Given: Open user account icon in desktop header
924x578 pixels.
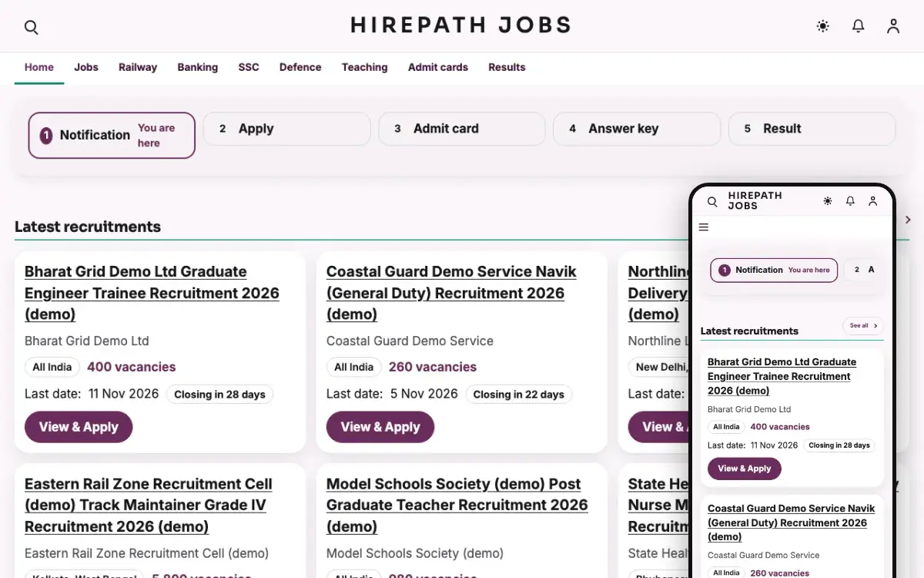Looking at the screenshot, I should (x=893, y=26).
